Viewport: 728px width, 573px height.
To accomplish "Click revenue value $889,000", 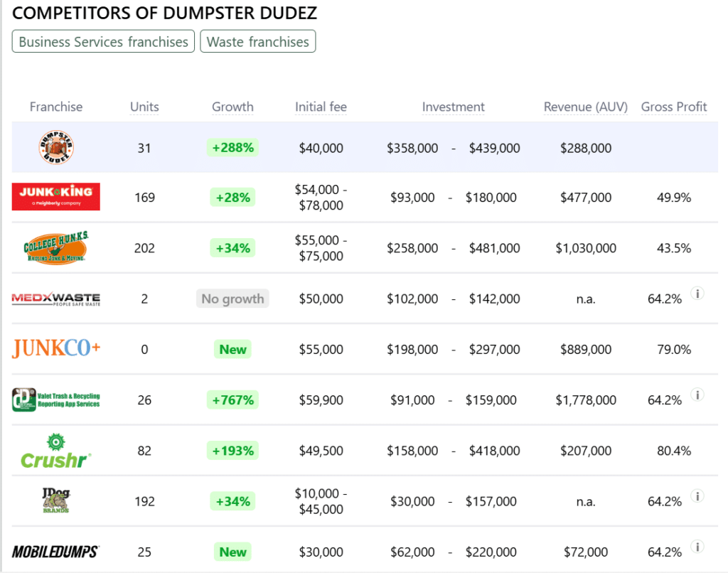I will tap(586, 349).
